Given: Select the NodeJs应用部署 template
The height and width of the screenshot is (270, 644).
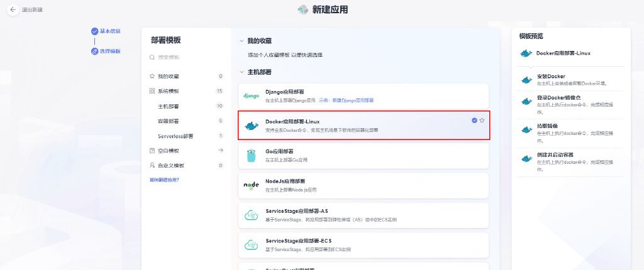Looking at the screenshot, I should pos(364,185).
